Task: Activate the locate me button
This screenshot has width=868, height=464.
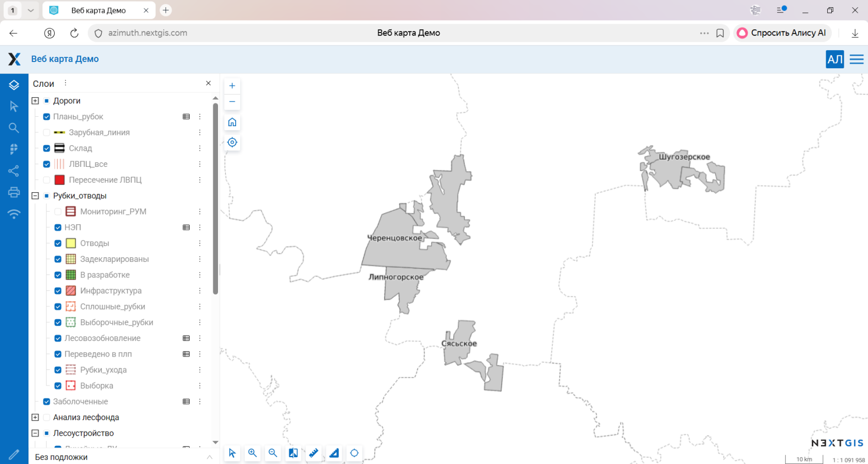Action: (x=232, y=142)
